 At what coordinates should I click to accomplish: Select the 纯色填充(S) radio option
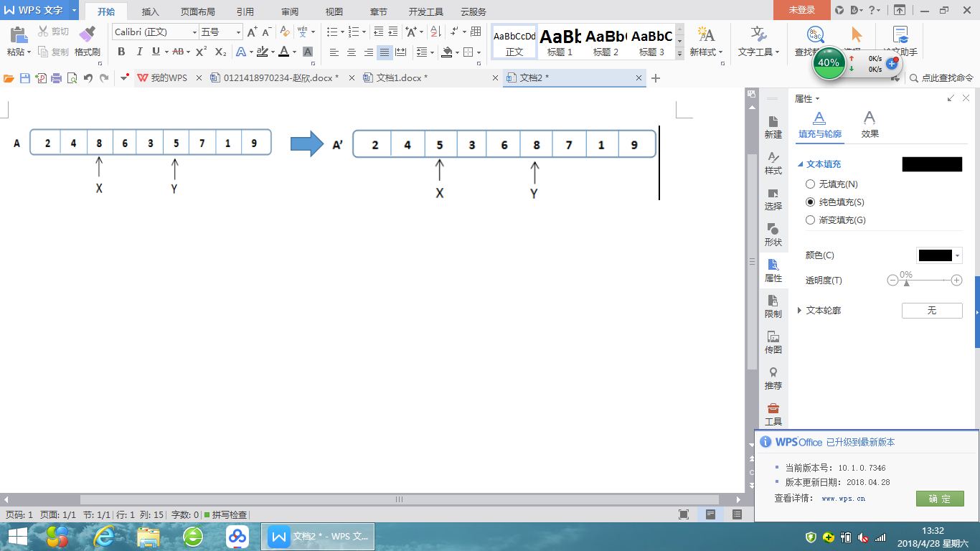click(811, 202)
